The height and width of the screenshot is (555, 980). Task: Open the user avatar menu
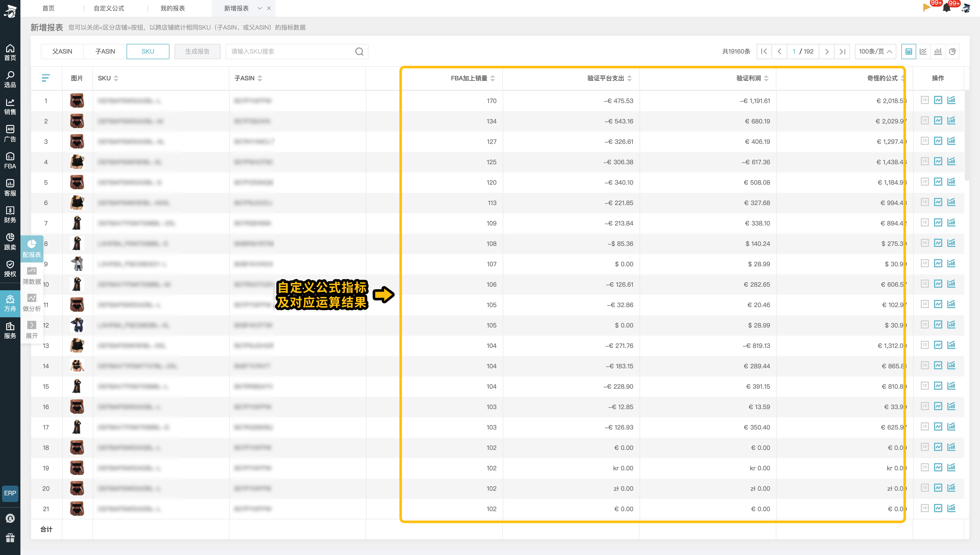click(966, 8)
